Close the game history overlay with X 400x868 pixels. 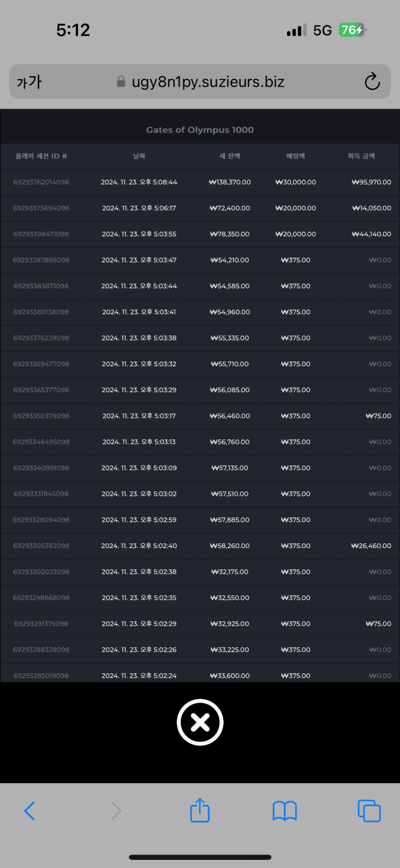coord(200,722)
